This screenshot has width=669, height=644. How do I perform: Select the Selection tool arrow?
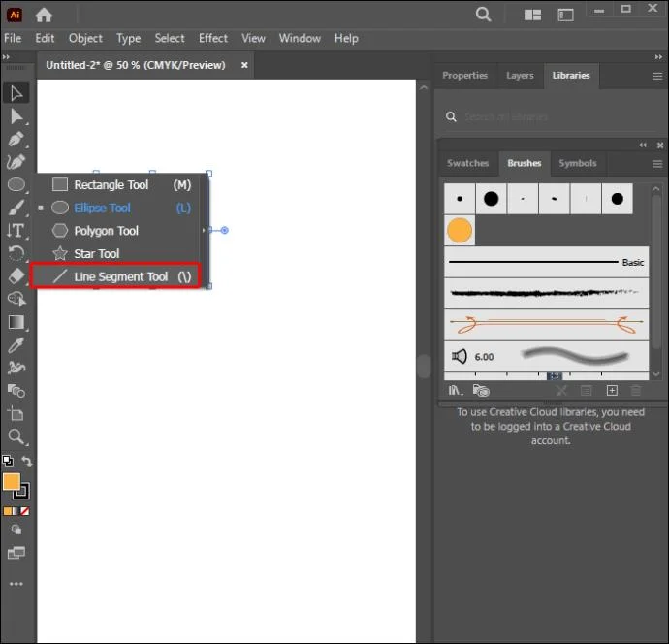tap(16, 93)
